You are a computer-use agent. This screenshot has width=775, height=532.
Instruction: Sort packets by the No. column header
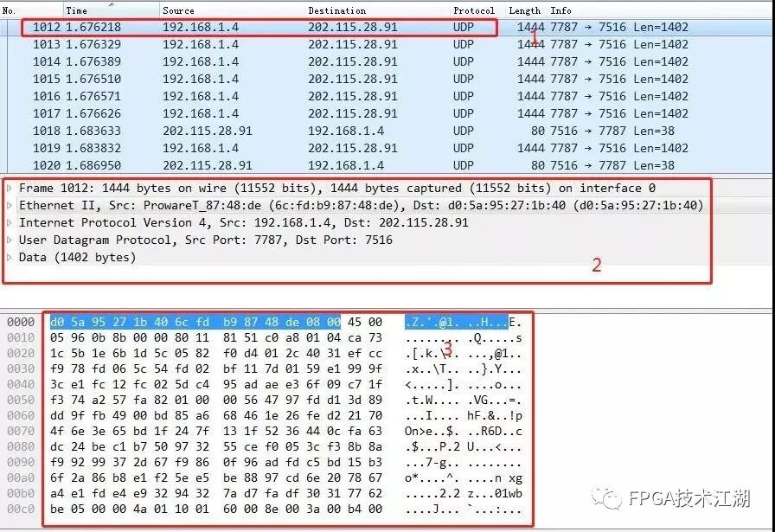[x=32, y=10]
